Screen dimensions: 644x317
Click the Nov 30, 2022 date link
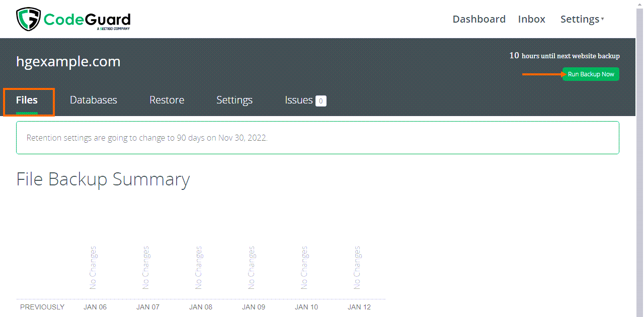coord(242,138)
